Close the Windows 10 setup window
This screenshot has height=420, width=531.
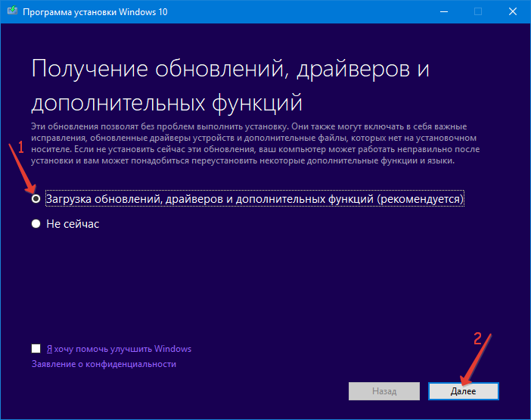tap(513, 11)
